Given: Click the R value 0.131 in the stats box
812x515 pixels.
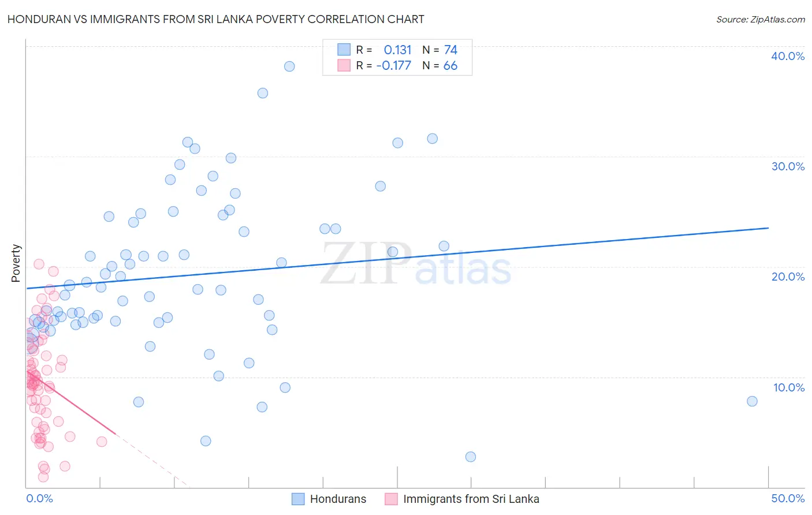Looking at the screenshot, I should click(397, 50).
